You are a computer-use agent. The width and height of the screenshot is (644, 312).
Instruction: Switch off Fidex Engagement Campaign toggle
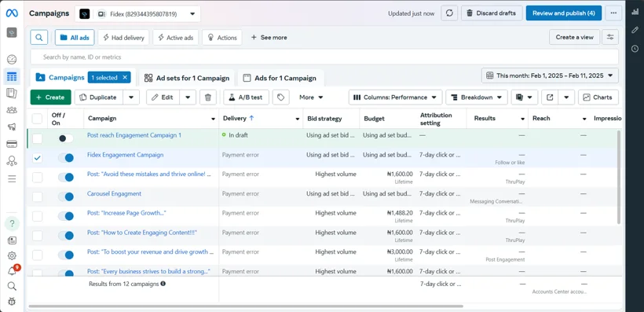coord(66,158)
